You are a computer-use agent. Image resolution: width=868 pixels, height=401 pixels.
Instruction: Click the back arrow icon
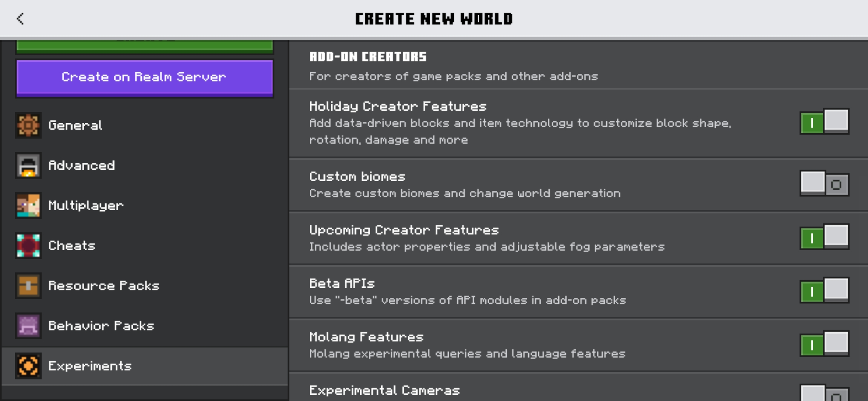coord(20,19)
